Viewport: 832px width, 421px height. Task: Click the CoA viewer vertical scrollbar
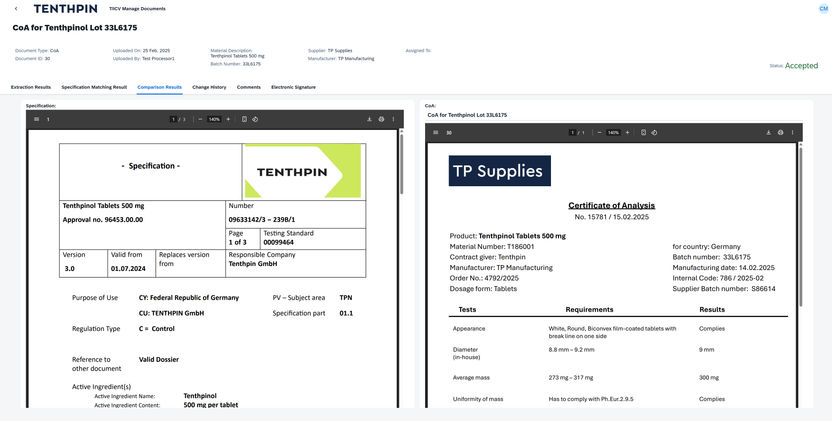tap(800, 226)
